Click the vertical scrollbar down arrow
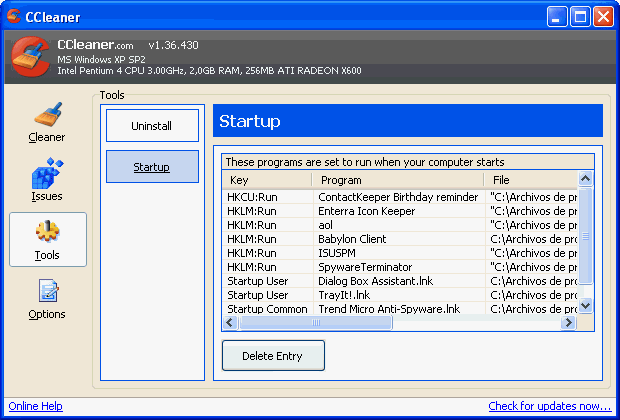 click(x=585, y=306)
